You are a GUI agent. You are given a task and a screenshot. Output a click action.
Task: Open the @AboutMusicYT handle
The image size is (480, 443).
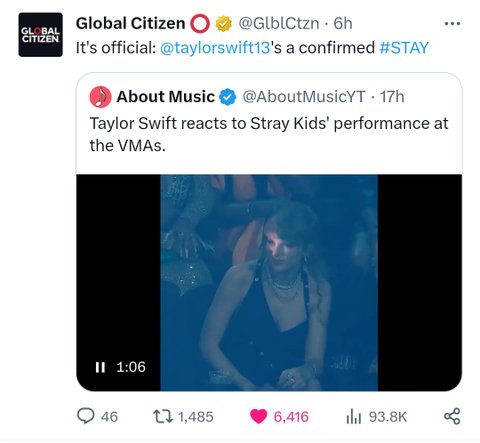[304, 97]
